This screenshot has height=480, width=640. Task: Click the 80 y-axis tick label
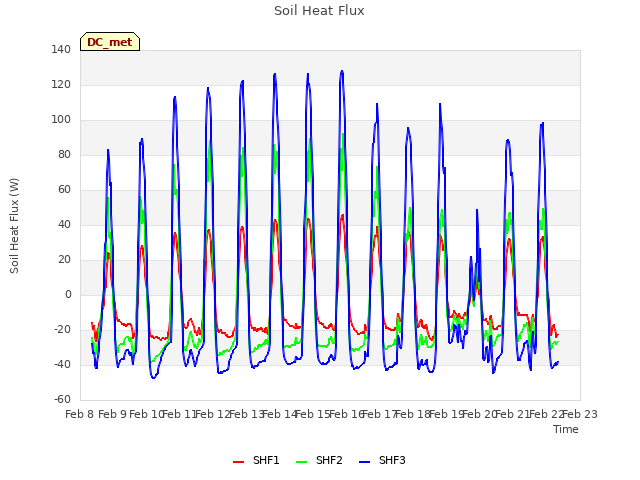point(64,154)
